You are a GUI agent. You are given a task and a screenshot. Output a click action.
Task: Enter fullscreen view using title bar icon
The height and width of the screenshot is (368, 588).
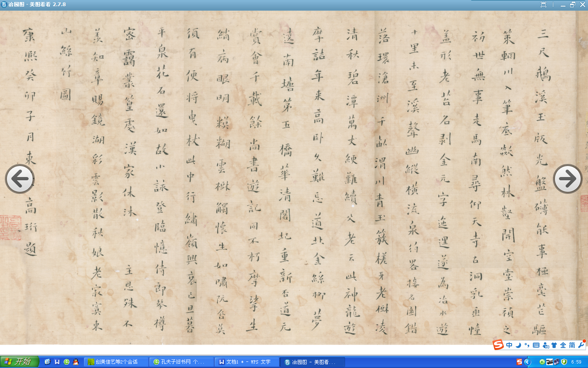pyautogui.click(x=543, y=4)
